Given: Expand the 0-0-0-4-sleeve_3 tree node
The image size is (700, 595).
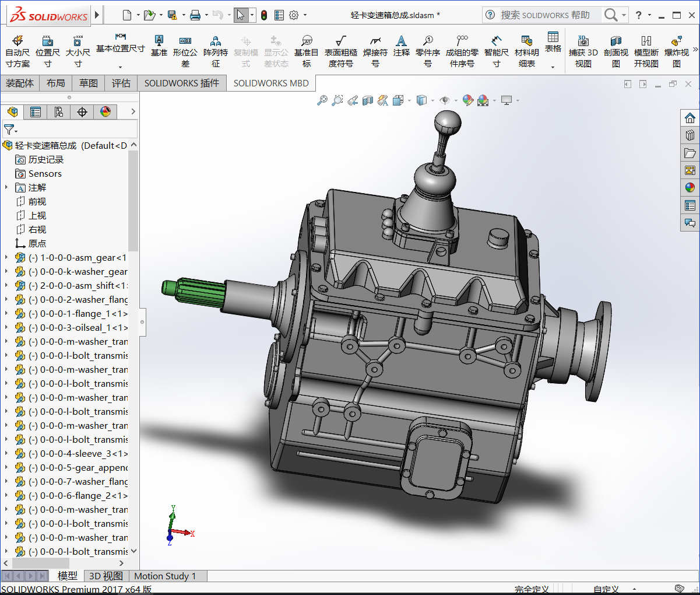Looking at the screenshot, I should point(6,453).
